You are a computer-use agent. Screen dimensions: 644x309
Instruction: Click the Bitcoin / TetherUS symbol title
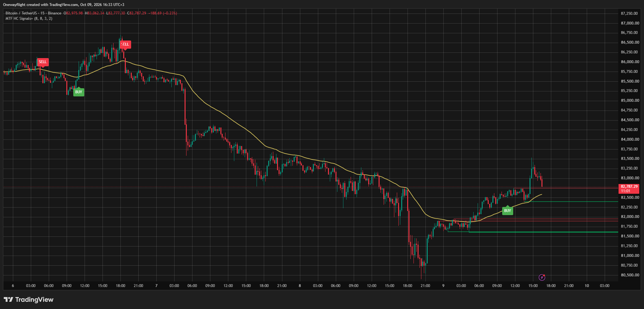point(33,13)
